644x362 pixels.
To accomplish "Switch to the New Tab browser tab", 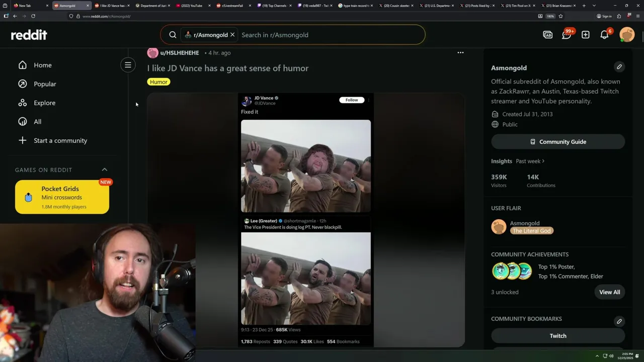I will 31,6.
